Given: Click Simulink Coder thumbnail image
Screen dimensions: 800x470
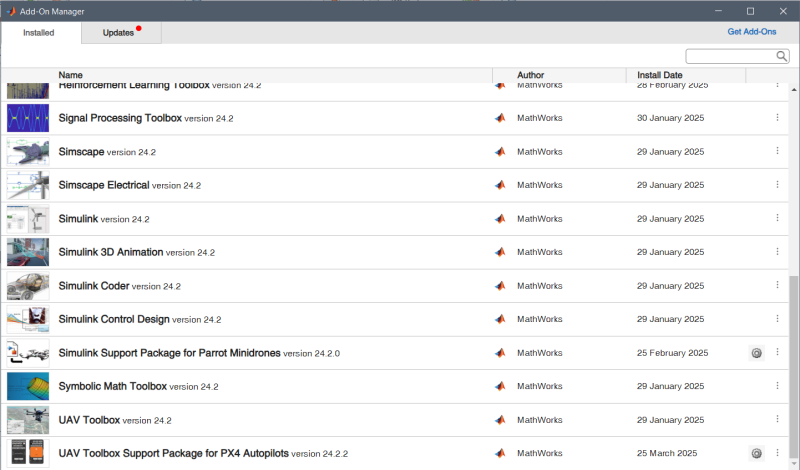Looking at the screenshot, I should [x=28, y=286].
